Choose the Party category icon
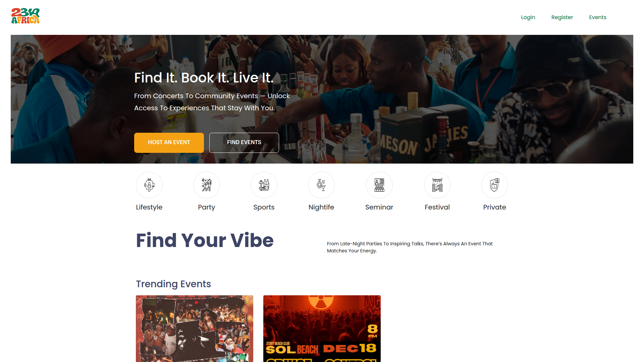The image size is (644, 362). 207,185
